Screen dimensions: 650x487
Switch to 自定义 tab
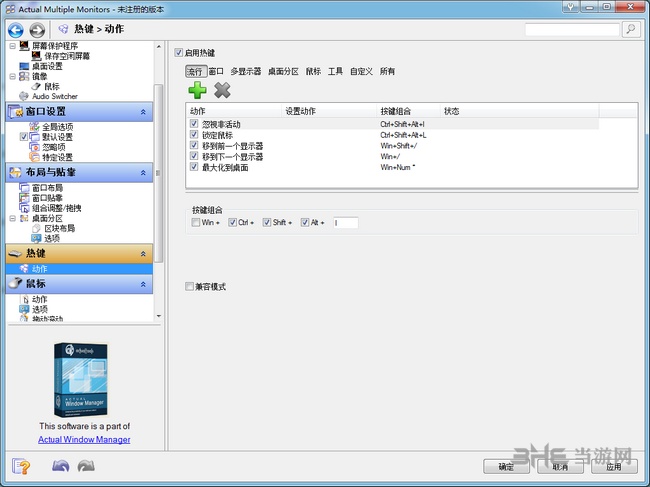[361, 71]
